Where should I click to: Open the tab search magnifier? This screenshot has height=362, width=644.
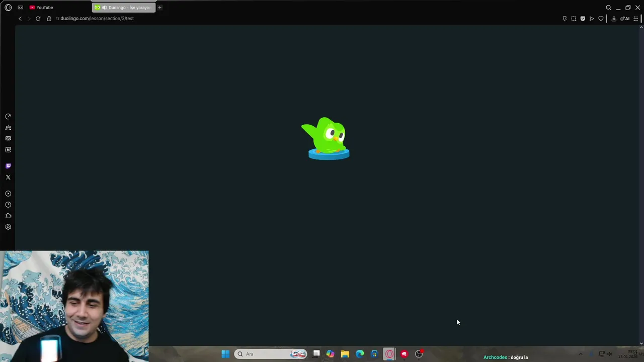[608, 8]
